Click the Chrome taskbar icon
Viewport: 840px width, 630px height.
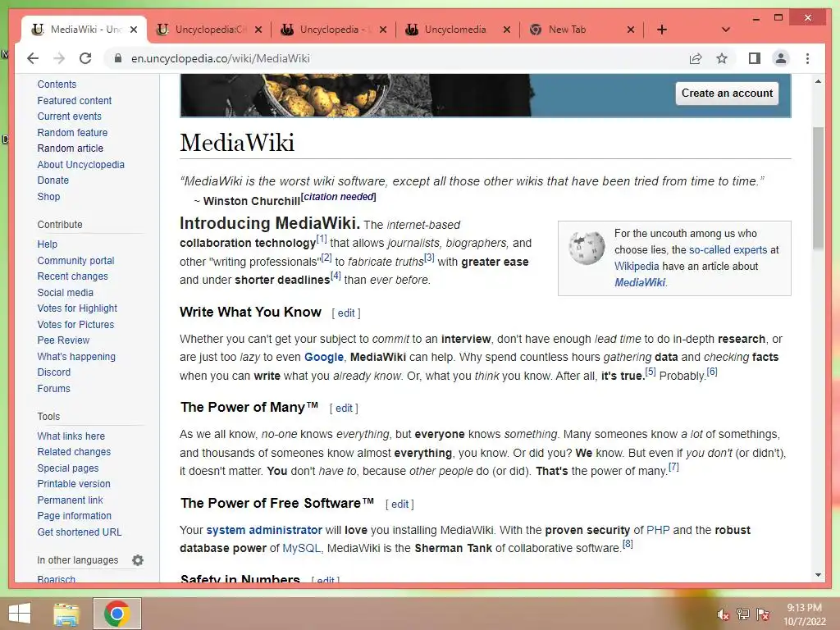click(117, 614)
